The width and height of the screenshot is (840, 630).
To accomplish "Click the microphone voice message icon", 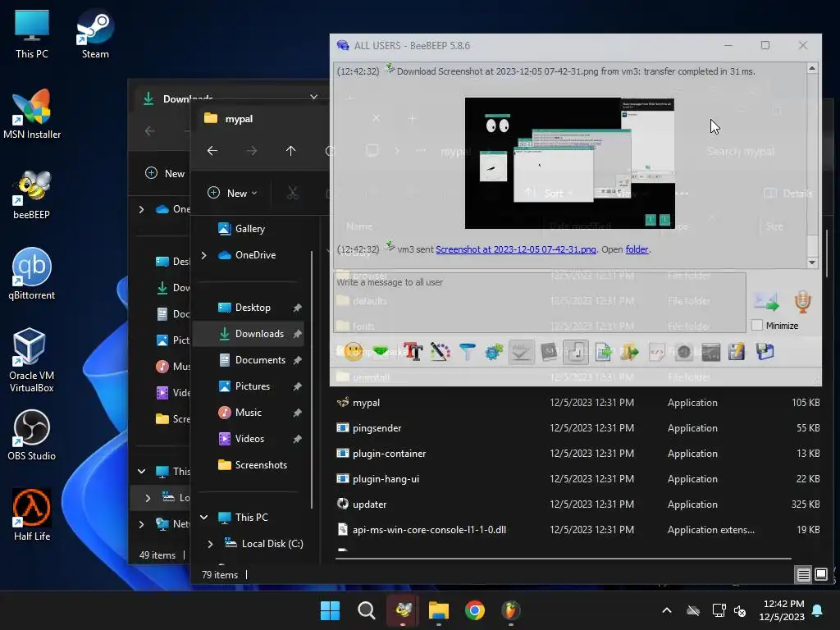I will [802, 302].
